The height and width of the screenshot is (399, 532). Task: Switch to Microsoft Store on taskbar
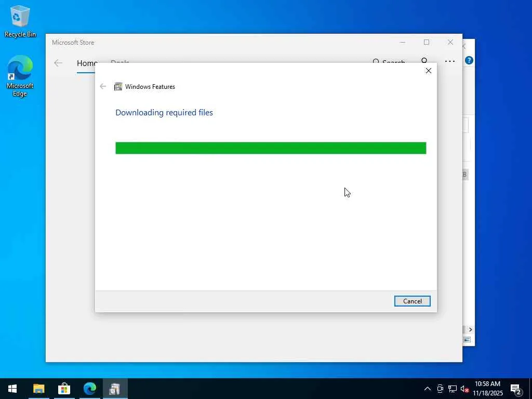[x=64, y=389]
